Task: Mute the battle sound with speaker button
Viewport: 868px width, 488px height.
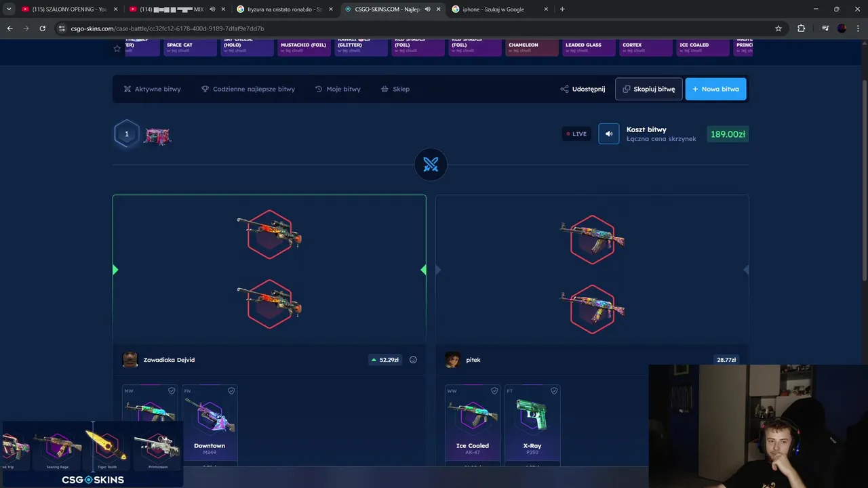Action: tap(608, 134)
